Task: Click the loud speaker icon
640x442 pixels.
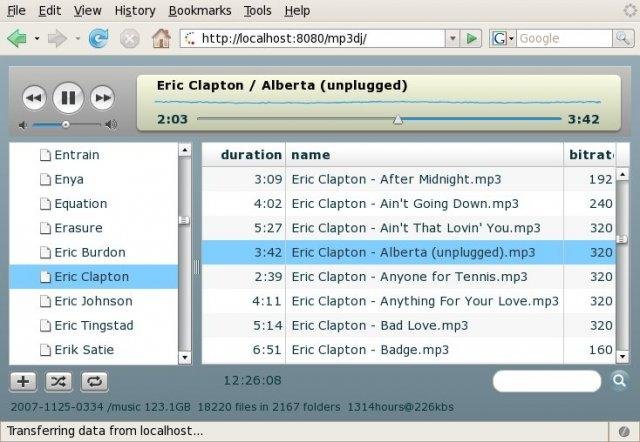Action: tap(111, 124)
